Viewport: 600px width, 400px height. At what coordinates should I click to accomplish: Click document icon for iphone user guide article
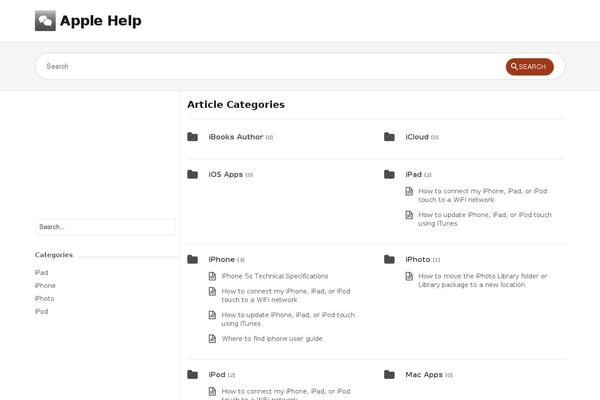(x=212, y=339)
